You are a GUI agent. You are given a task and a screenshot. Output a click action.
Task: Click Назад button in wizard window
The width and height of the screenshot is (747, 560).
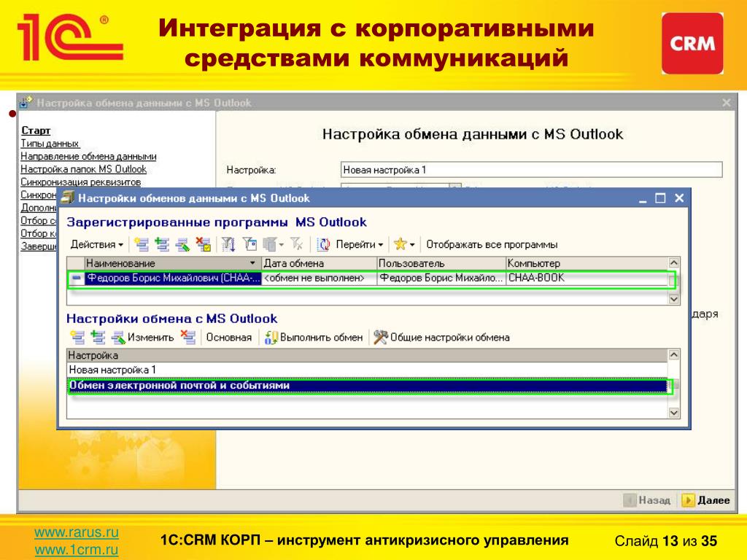pyautogui.click(x=647, y=500)
